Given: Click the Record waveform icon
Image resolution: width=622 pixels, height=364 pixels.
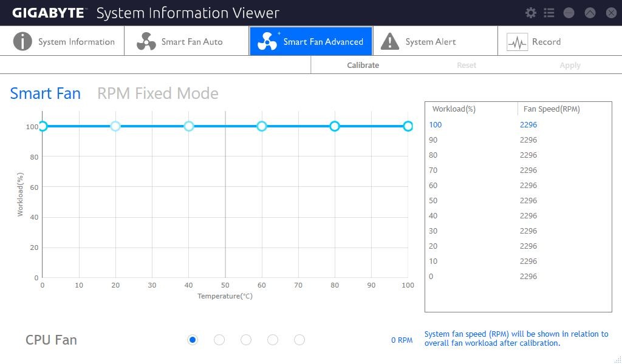Looking at the screenshot, I should pos(517,42).
